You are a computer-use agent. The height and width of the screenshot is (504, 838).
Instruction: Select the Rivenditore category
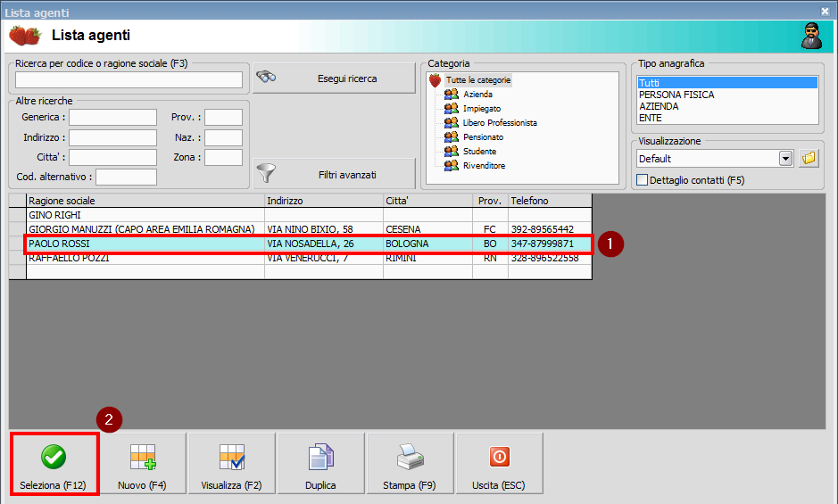click(484, 166)
